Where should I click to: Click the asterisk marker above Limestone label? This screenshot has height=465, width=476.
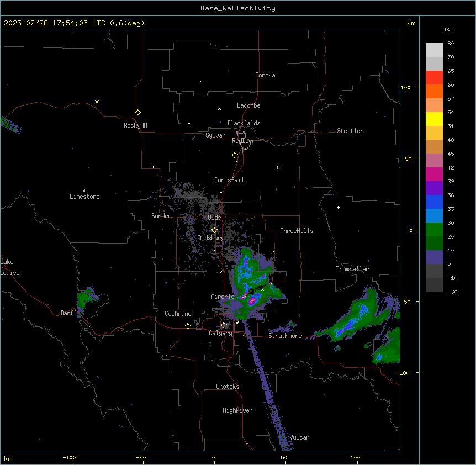pos(84,191)
